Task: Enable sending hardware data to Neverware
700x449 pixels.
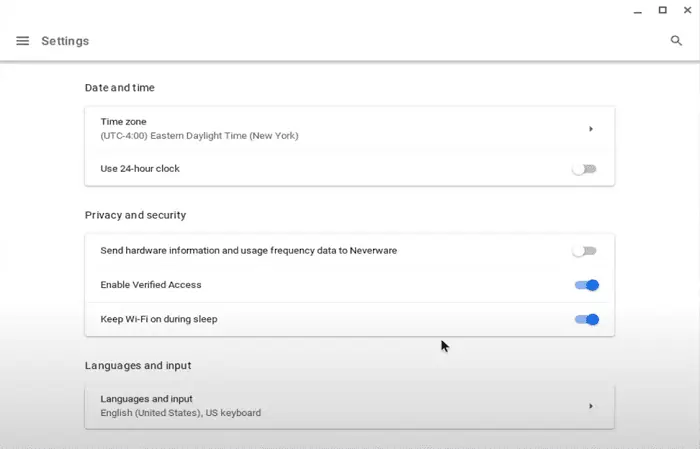Action: (585, 251)
